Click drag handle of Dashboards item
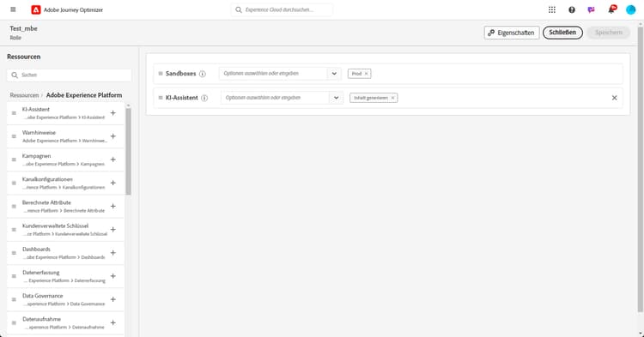 [14, 253]
